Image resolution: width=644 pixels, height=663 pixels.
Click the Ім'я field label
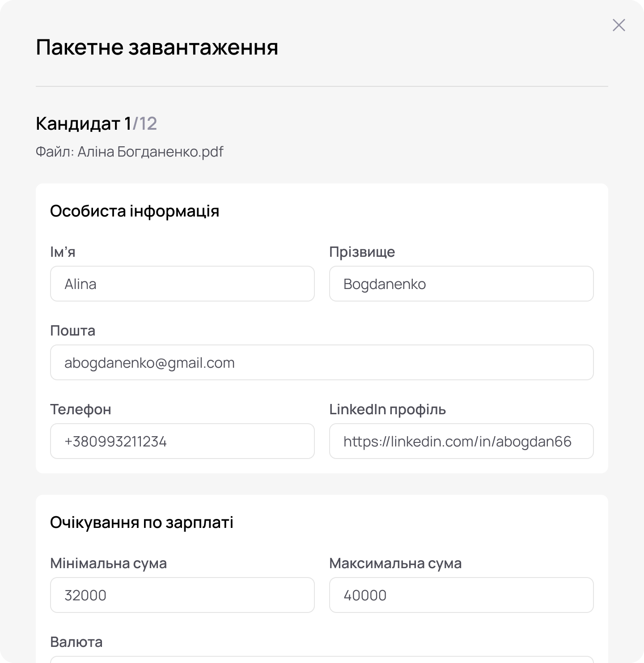[x=63, y=252]
